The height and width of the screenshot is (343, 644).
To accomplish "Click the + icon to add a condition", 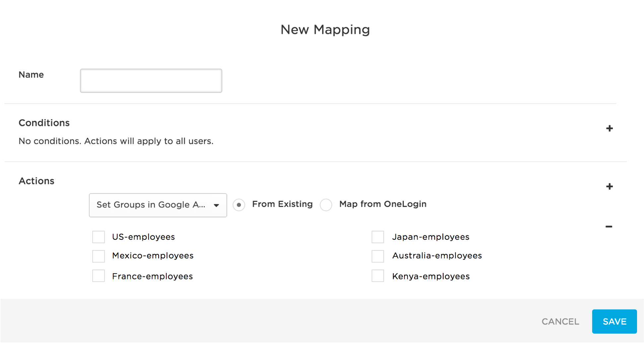I will pos(609,129).
